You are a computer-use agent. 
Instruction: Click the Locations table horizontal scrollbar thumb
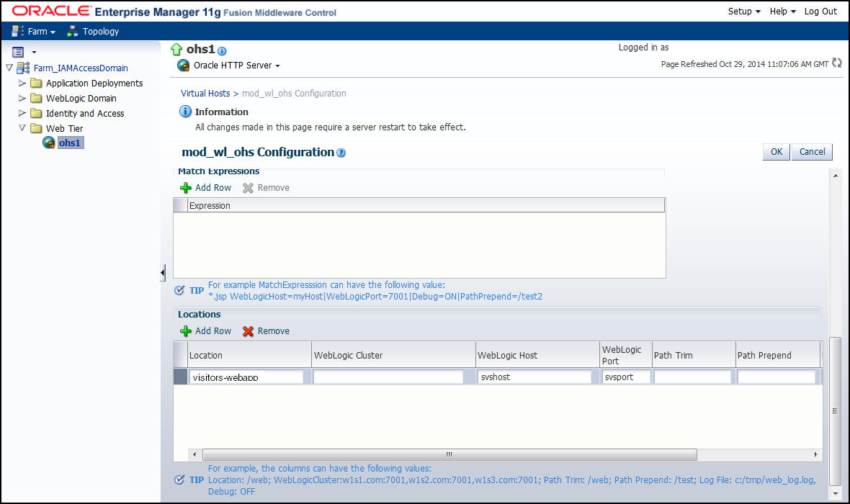(449, 455)
